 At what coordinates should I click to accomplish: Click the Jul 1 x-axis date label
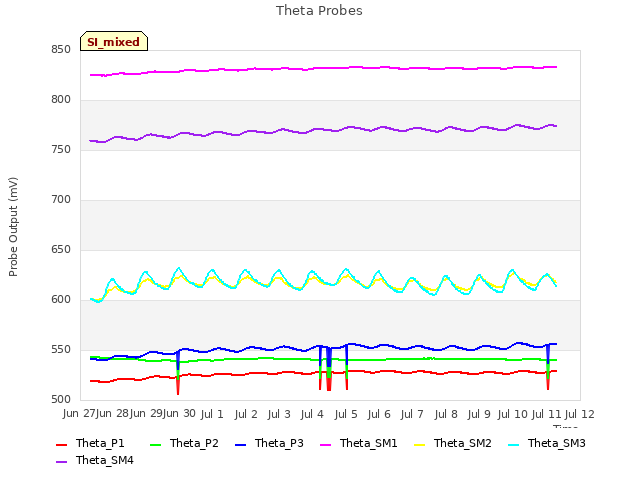pyautogui.click(x=212, y=415)
